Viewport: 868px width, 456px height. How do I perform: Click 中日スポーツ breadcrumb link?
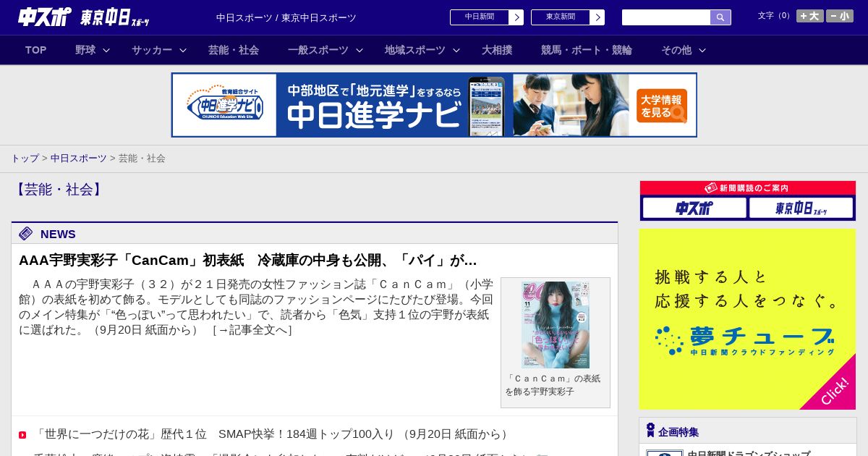(x=79, y=159)
